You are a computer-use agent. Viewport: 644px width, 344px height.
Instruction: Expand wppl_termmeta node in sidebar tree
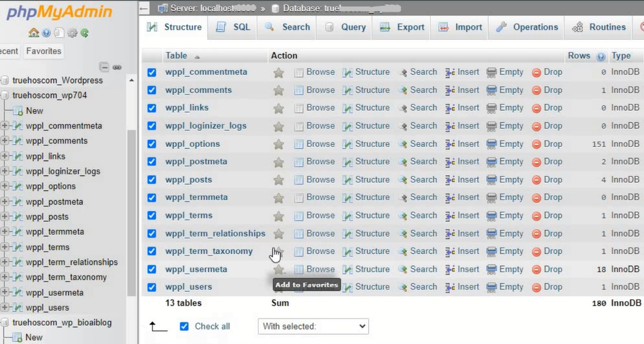click(5, 232)
